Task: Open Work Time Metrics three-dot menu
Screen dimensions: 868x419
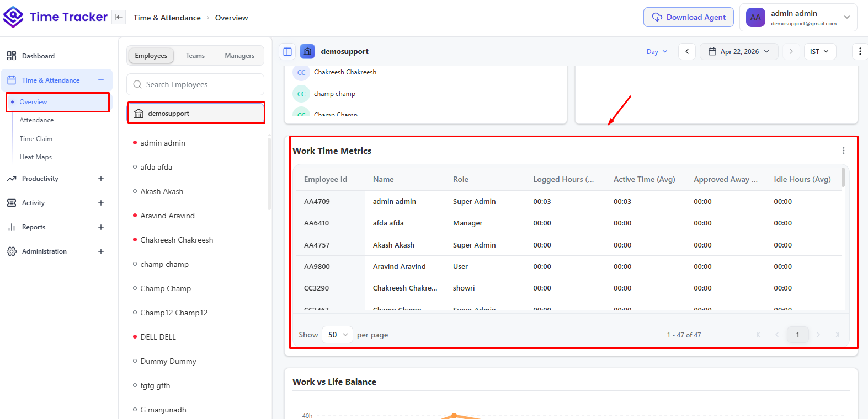Action: click(x=844, y=151)
